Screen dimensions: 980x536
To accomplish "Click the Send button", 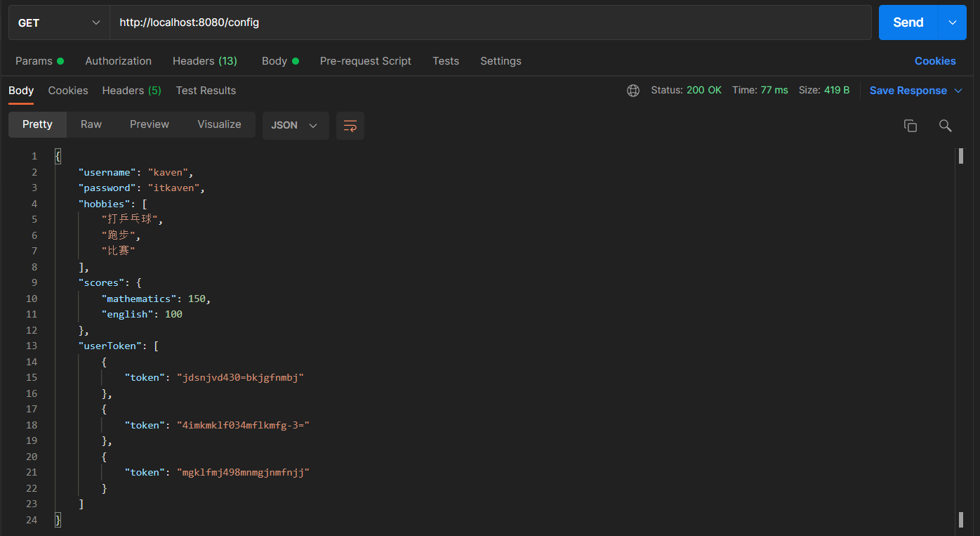I will [907, 22].
